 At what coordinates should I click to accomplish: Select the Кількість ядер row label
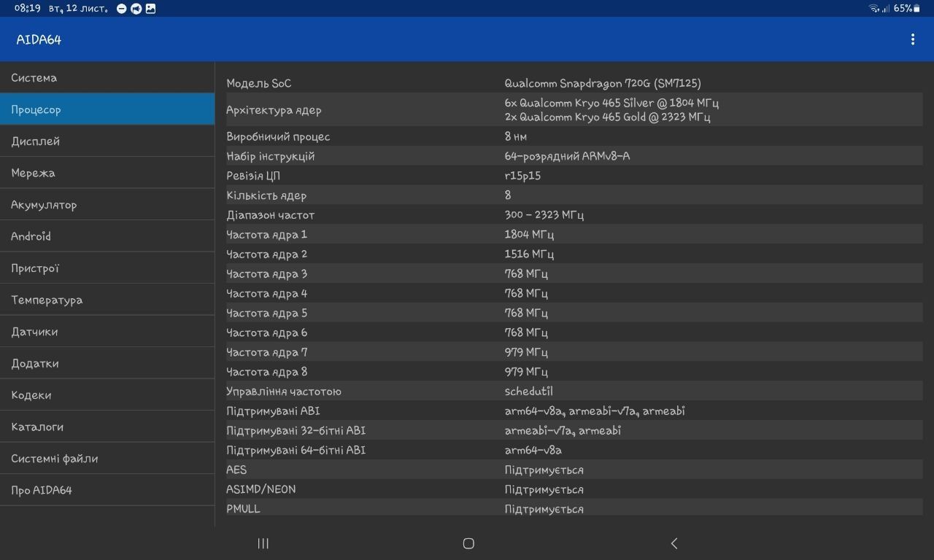266,195
